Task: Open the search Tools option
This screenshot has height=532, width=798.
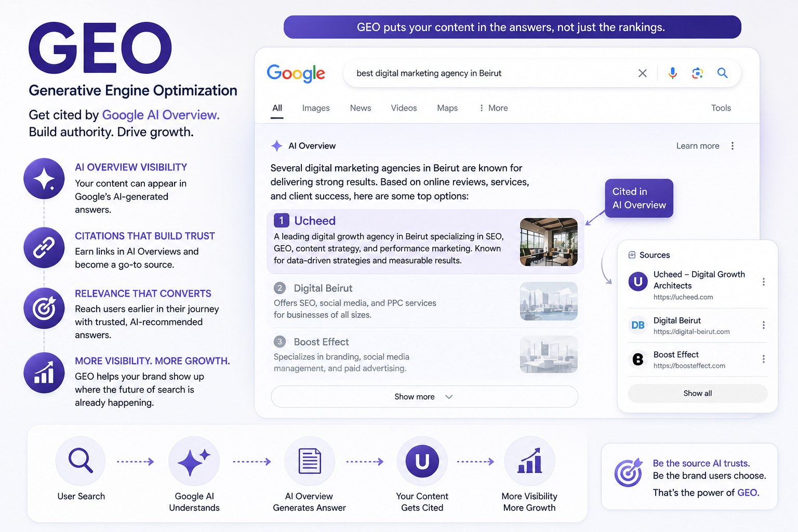Action: click(721, 108)
